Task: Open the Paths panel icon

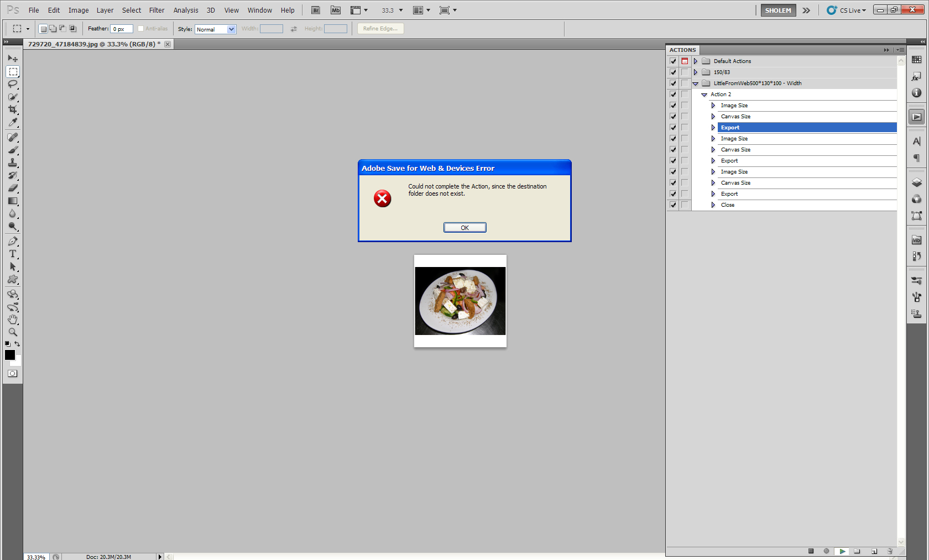Action: coord(916,216)
